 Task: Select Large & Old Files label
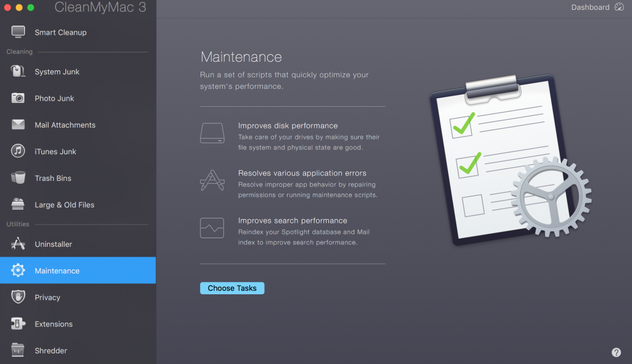click(64, 205)
